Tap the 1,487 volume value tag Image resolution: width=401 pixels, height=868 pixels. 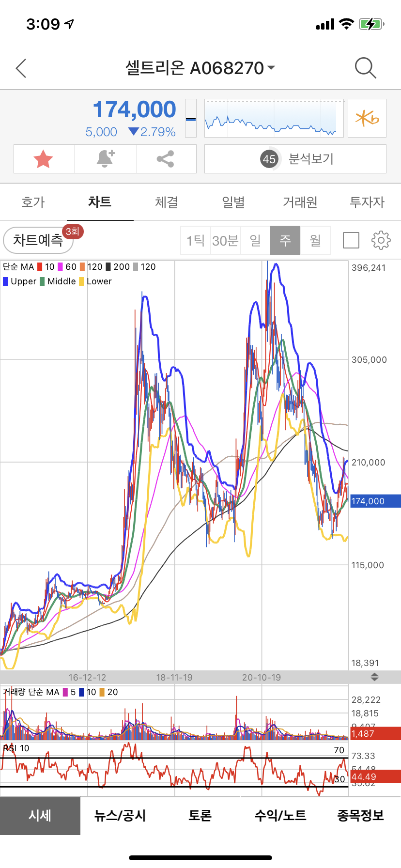tap(374, 733)
